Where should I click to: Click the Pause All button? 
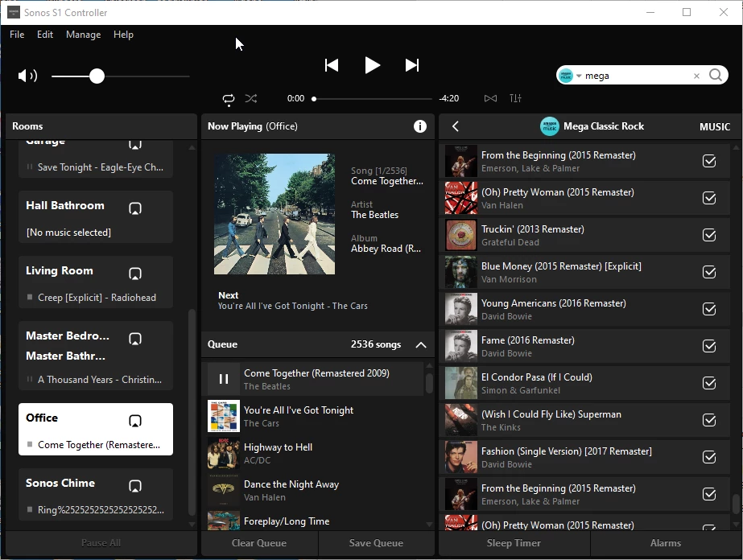pyautogui.click(x=101, y=543)
